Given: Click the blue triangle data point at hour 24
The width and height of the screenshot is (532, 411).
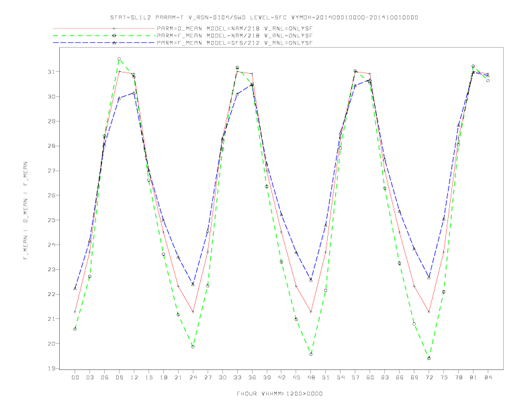Looking at the screenshot, I should 193,284.
